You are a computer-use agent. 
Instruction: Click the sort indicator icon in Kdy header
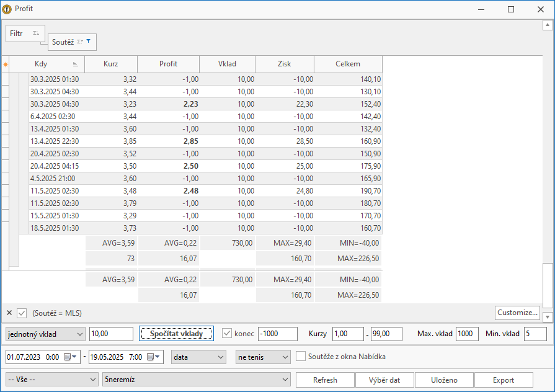[x=75, y=64]
